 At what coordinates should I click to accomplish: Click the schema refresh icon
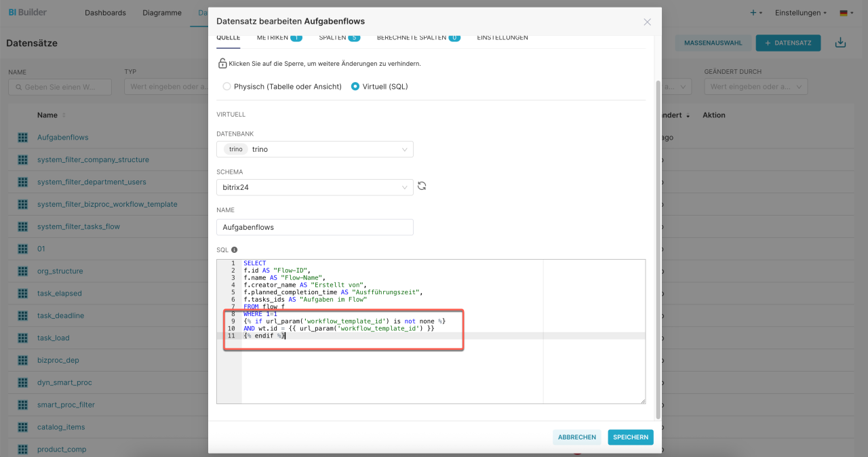coord(422,186)
